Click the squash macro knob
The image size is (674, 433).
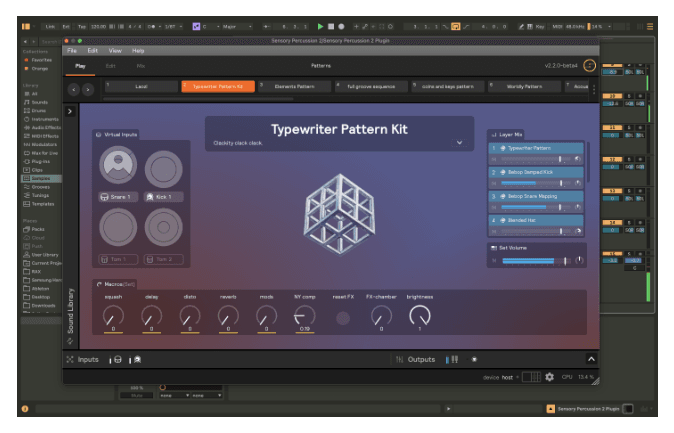113,316
